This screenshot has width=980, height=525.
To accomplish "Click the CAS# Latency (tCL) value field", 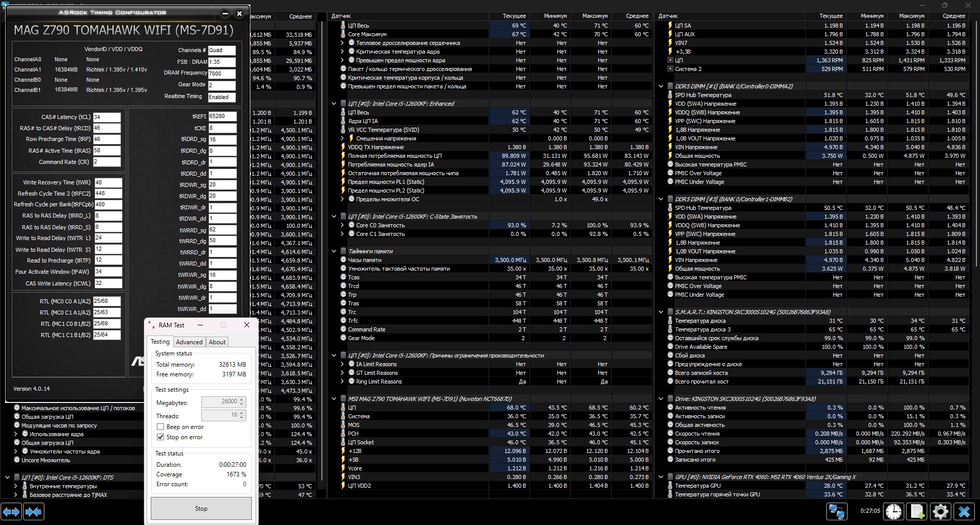I will click(107, 117).
